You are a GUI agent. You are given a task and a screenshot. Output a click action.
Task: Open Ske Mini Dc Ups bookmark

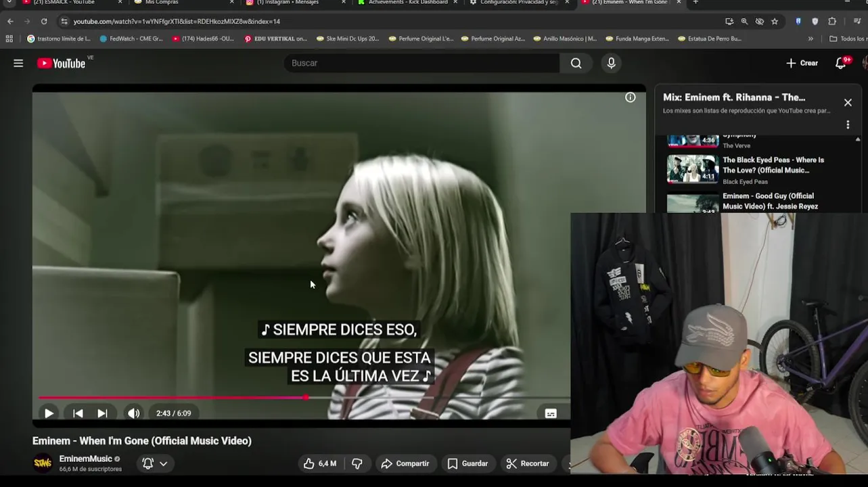tap(348, 39)
